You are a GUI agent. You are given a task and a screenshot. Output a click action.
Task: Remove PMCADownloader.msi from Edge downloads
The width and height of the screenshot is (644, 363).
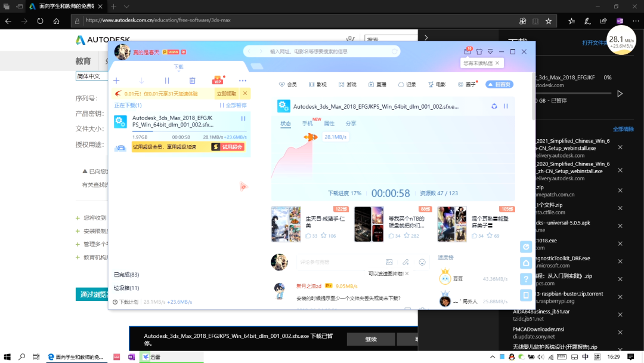(x=620, y=332)
